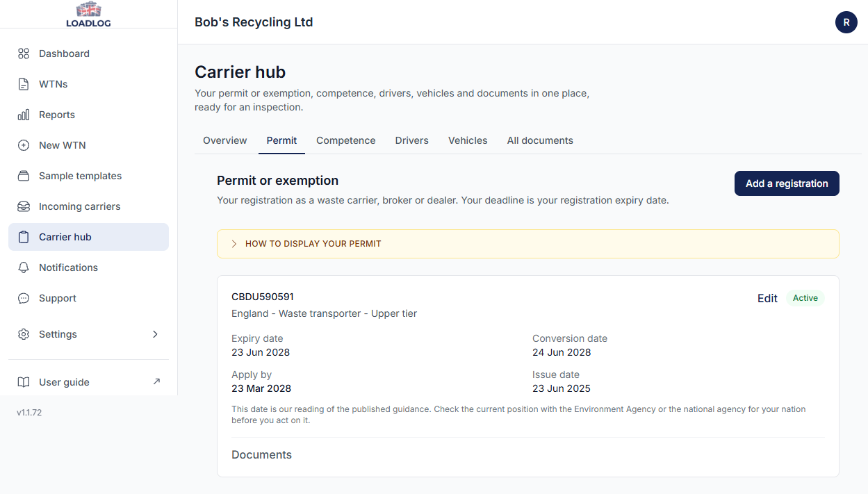The width and height of the screenshot is (868, 494).
Task: Click the Carrier hub clipboard icon
Action: tap(24, 237)
